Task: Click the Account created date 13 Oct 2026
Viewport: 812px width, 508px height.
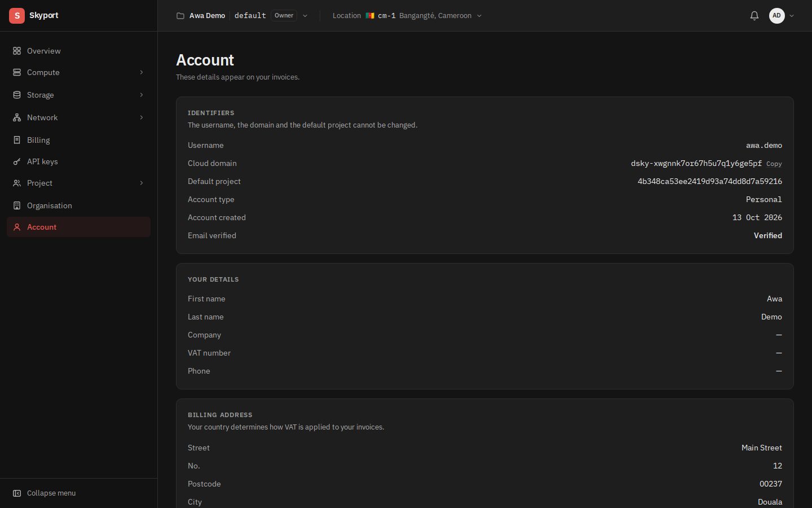Action: click(757, 218)
